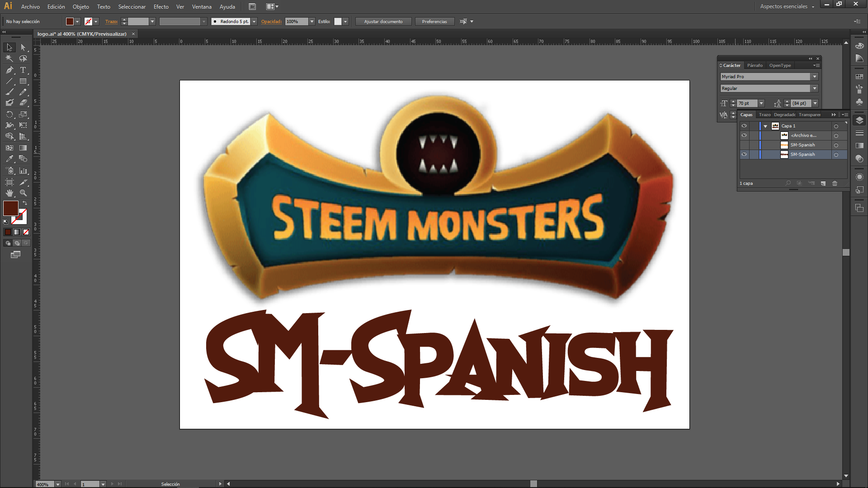Show the hidden first SM-Spanish sublayer
The image size is (868, 488).
click(744, 145)
